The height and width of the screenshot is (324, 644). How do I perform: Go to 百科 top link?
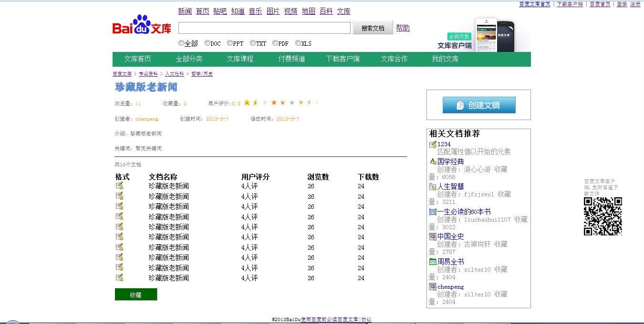click(x=326, y=11)
